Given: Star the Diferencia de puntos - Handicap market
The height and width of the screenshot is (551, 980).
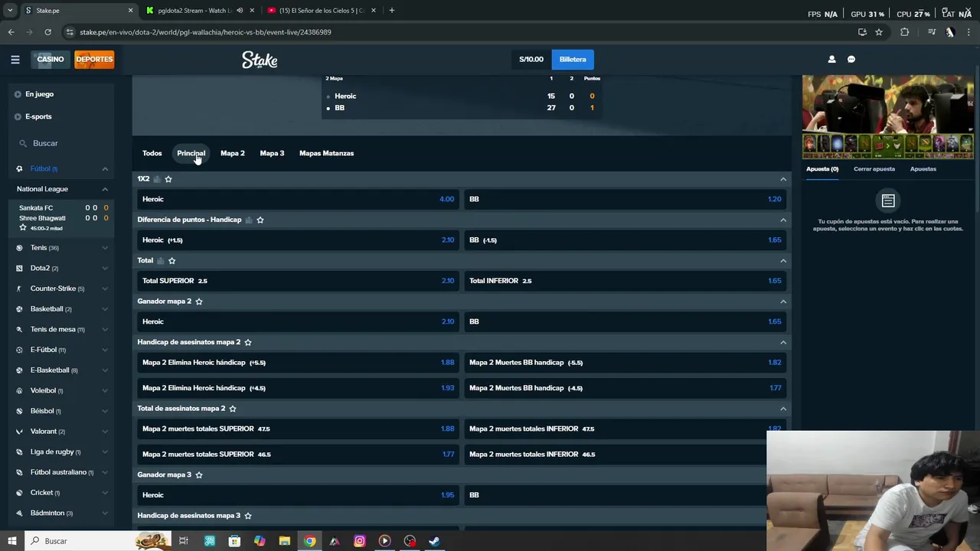Looking at the screenshot, I should [x=260, y=220].
